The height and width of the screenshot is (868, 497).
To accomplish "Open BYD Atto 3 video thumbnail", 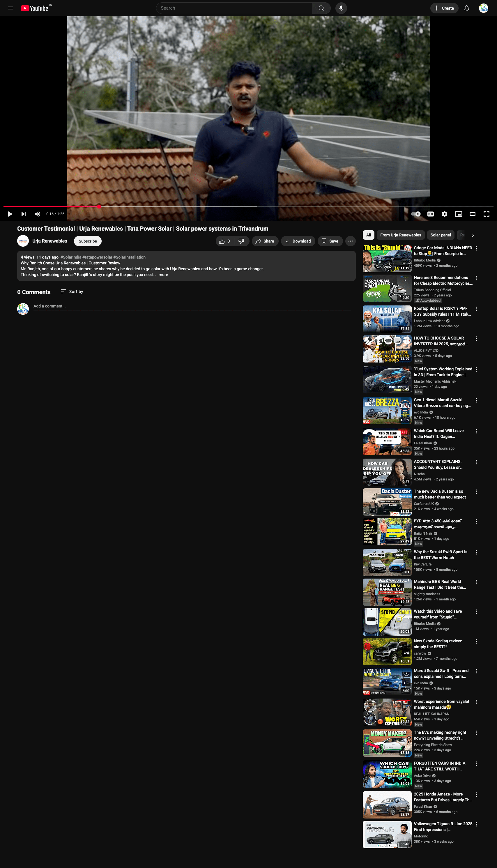I will [387, 532].
